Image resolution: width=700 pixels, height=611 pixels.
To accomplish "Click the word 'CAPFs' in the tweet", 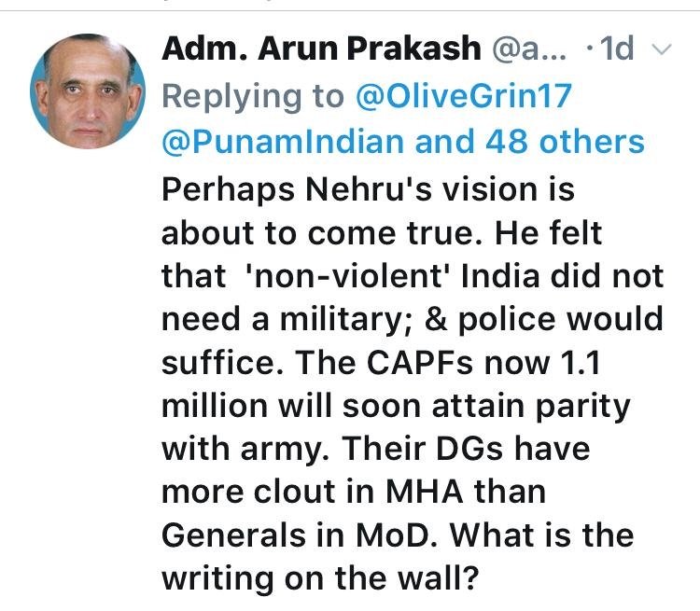I will 420,363.
